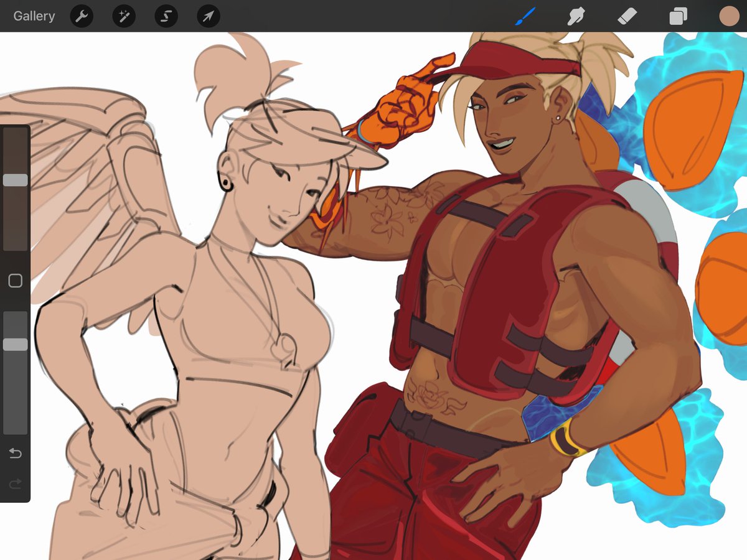Screen dimensions: 747x560
Task: Activate the Transform arrow tool
Action: pos(209,16)
